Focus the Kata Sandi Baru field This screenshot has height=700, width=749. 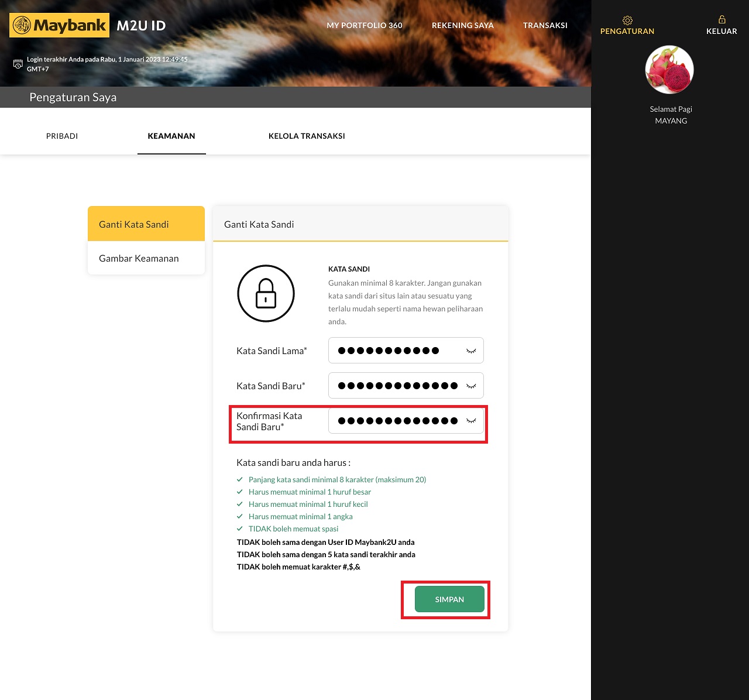(x=406, y=386)
